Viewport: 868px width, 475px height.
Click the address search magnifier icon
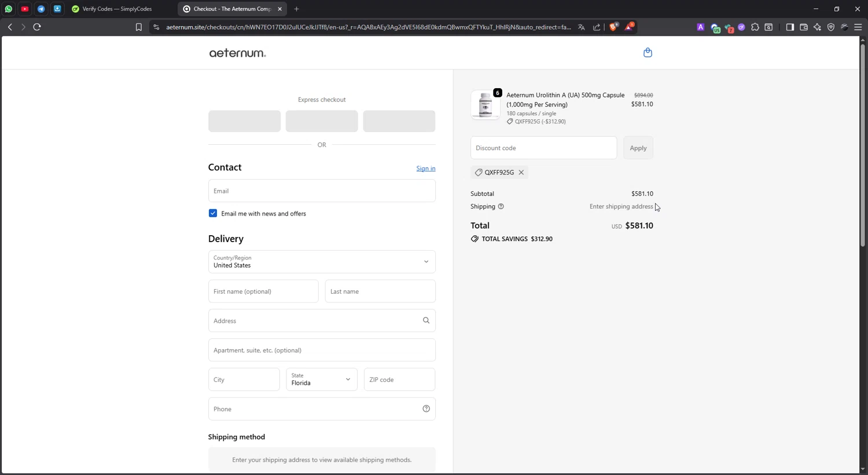click(x=426, y=321)
